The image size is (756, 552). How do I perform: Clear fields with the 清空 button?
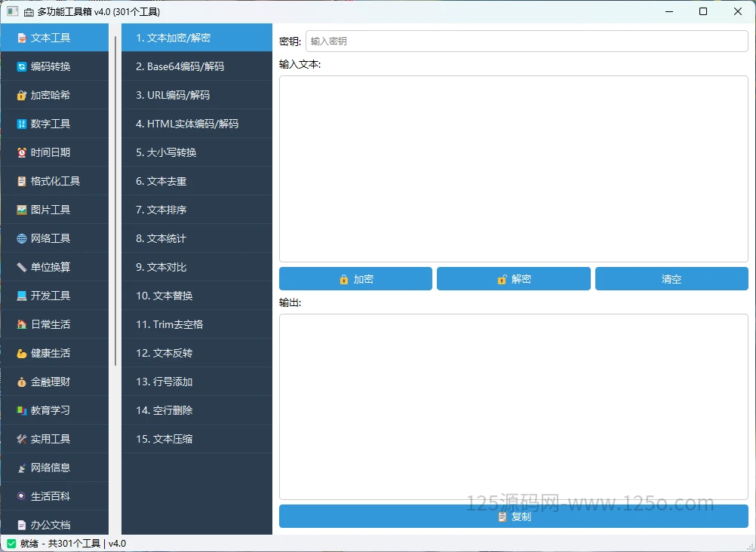point(671,279)
